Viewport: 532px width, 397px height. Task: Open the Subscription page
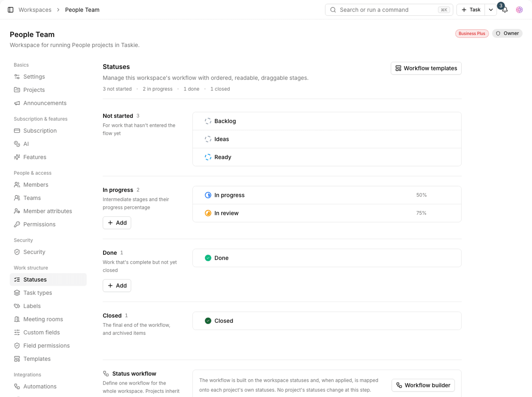pyautogui.click(x=48, y=131)
